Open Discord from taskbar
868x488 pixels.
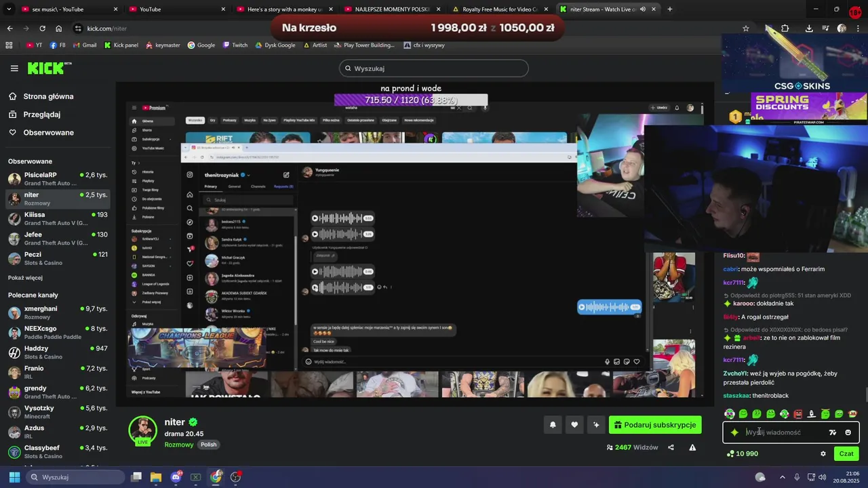(x=176, y=477)
